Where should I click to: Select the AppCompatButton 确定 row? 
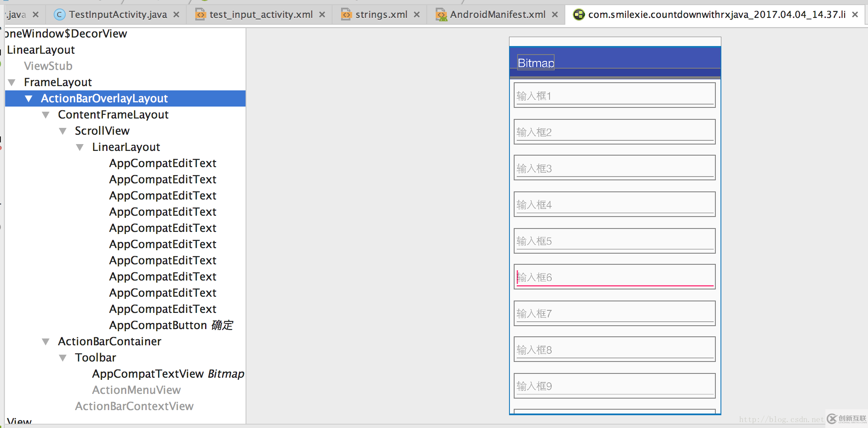(x=171, y=325)
